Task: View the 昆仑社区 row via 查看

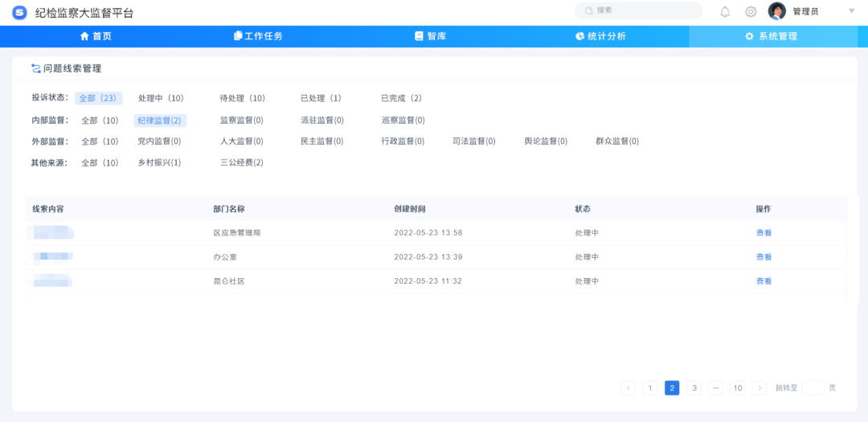Action: (x=764, y=281)
